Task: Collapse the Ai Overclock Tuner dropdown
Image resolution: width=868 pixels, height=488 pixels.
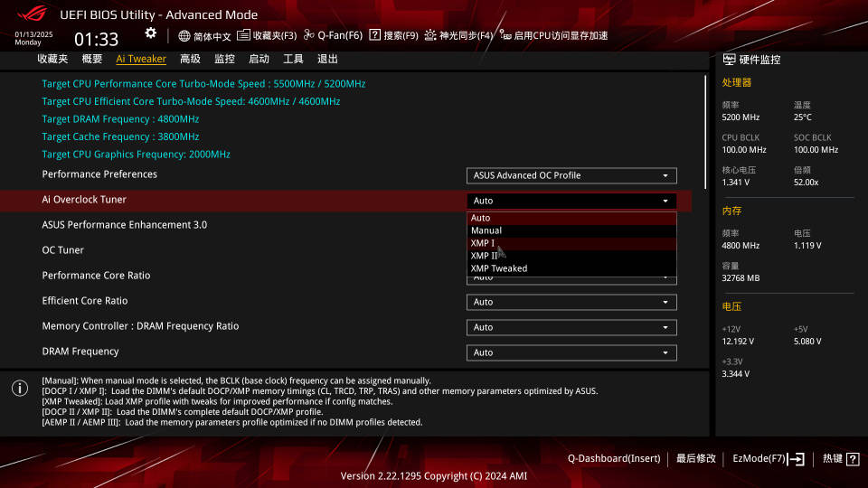Action: (571, 201)
